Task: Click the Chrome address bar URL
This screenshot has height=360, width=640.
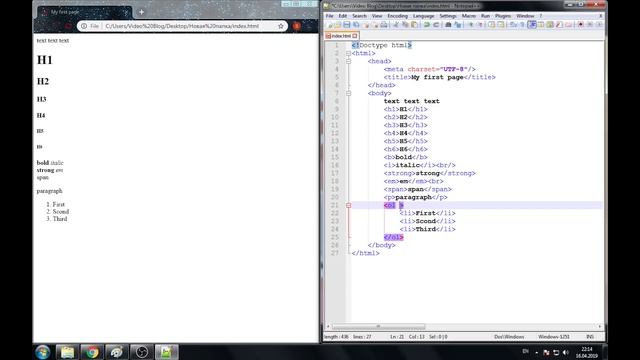Action: tap(182, 26)
